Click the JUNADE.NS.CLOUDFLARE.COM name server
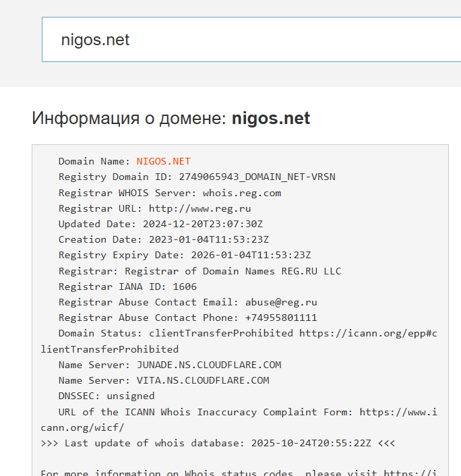Screen dimensions: 461x476 click(x=209, y=365)
